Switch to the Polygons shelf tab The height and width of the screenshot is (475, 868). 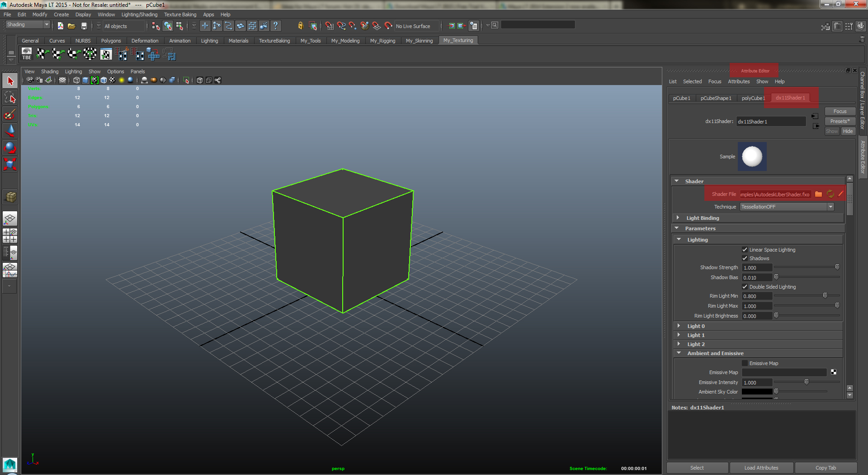pos(111,40)
